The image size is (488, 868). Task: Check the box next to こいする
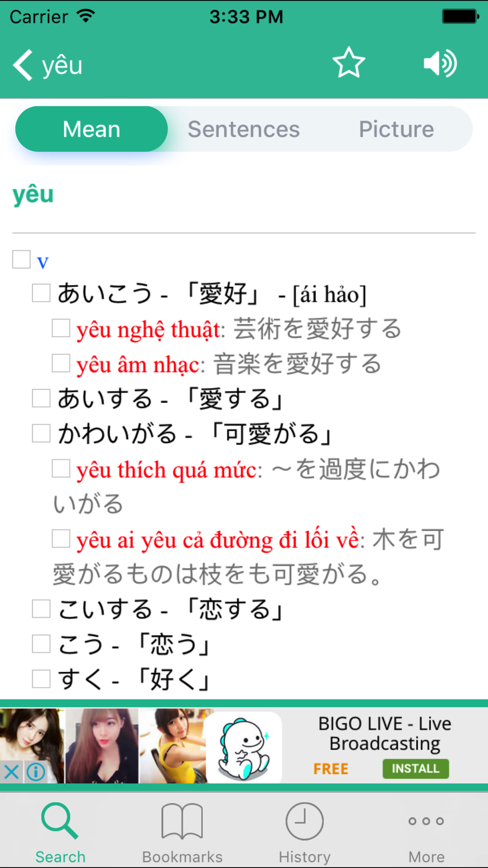[41, 609]
